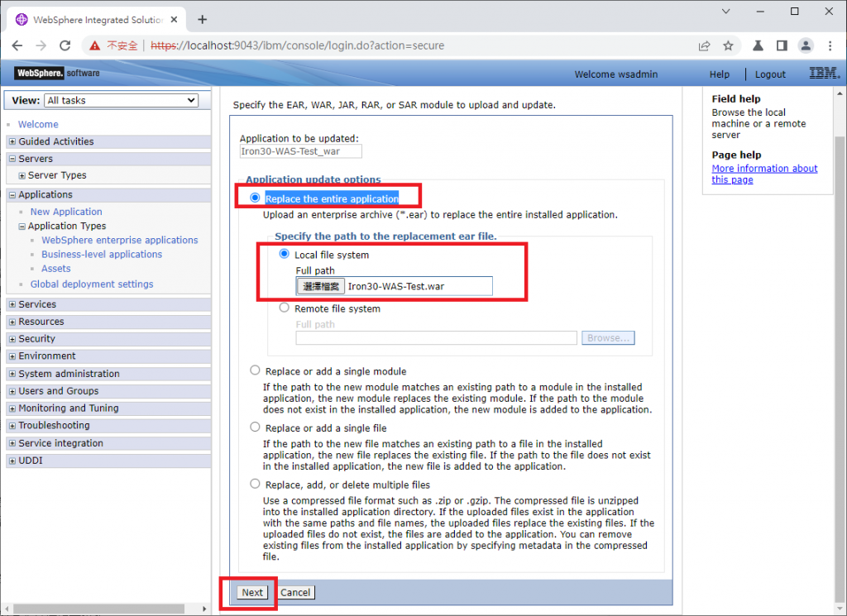This screenshot has width=847, height=616.
Task: Open the Chrome profile avatar
Action: tap(806, 45)
